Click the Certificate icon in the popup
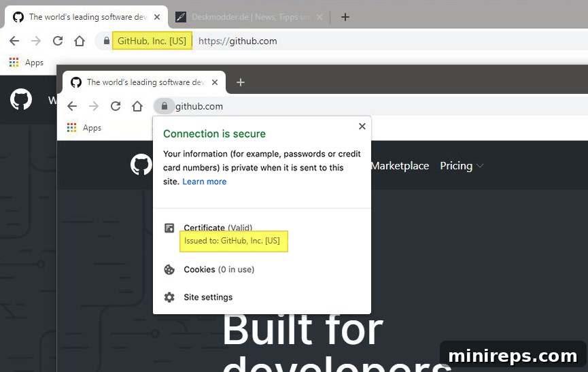 (x=169, y=228)
